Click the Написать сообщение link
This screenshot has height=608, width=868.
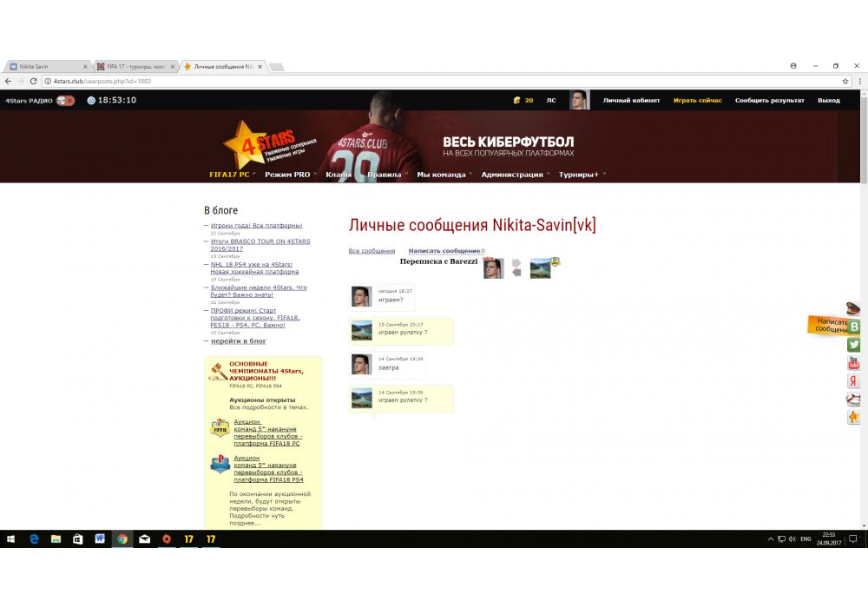pyautogui.click(x=444, y=251)
